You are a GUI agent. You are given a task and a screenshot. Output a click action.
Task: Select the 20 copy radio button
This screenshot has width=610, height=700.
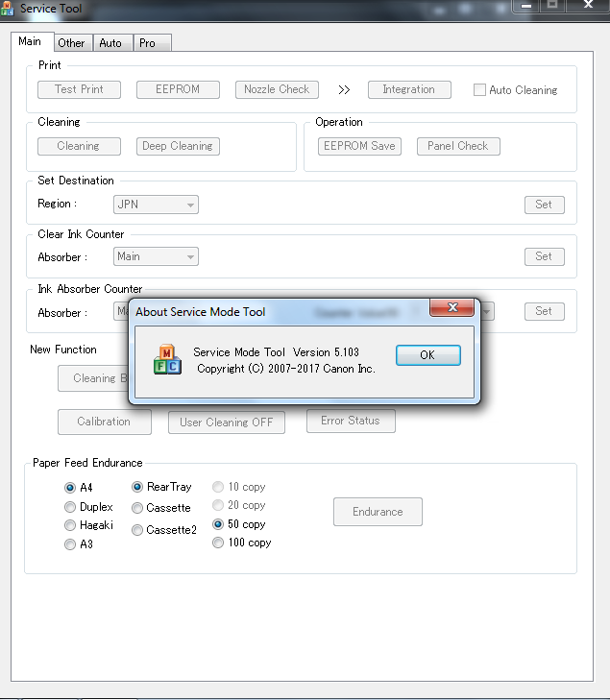tap(218, 505)
